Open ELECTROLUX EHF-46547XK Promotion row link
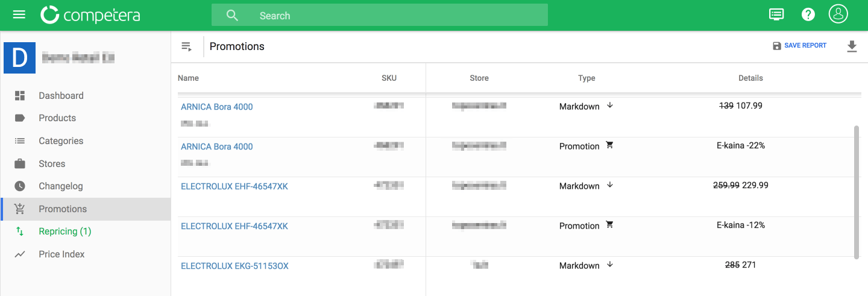Screen dimensions: 868x296 (234, 226)
